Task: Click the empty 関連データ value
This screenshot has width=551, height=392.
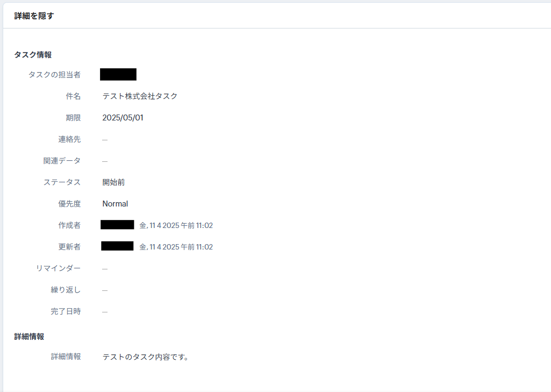Action: (x=105, y=161)
